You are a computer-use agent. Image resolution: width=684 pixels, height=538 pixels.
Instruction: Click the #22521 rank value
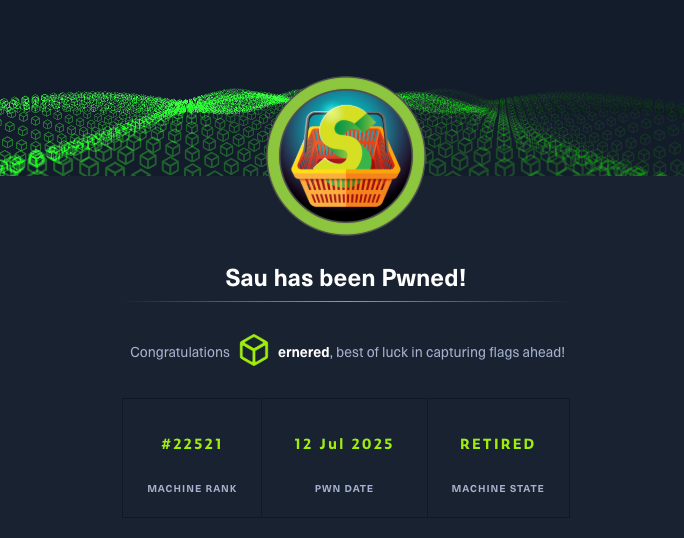click(192, 444)
